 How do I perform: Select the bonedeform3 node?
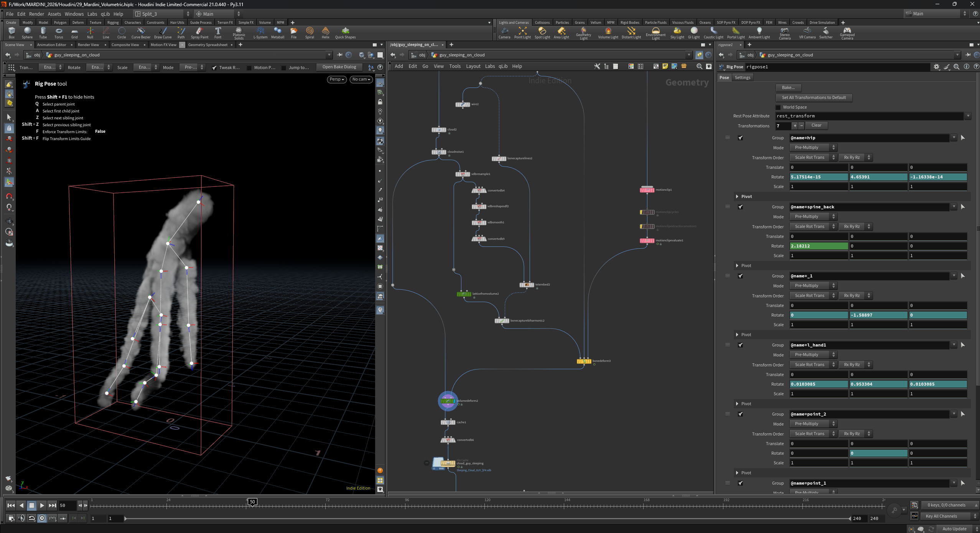point(584,361)
